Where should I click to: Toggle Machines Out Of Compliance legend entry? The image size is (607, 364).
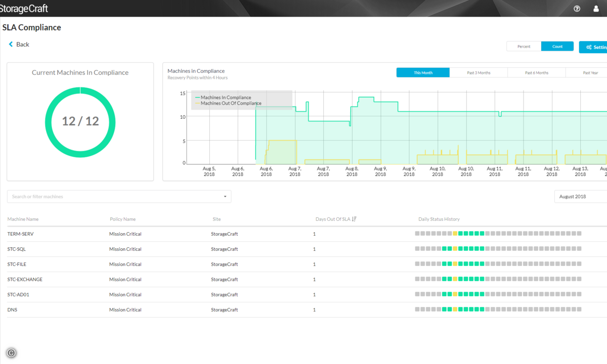coord(228,104)
